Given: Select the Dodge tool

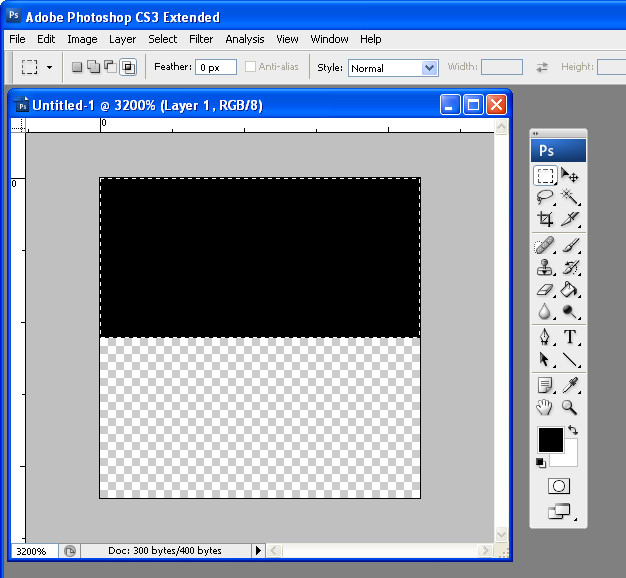Looking at the screenshot, I should [570, 311].
